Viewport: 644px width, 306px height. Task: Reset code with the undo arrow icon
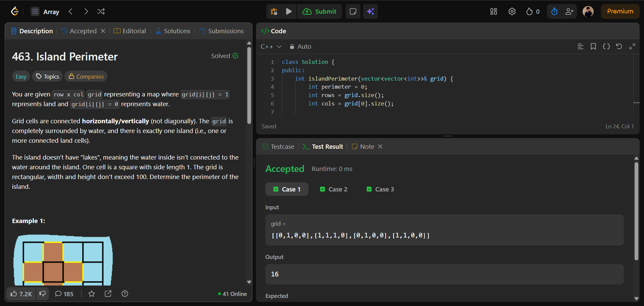[619, 47]
